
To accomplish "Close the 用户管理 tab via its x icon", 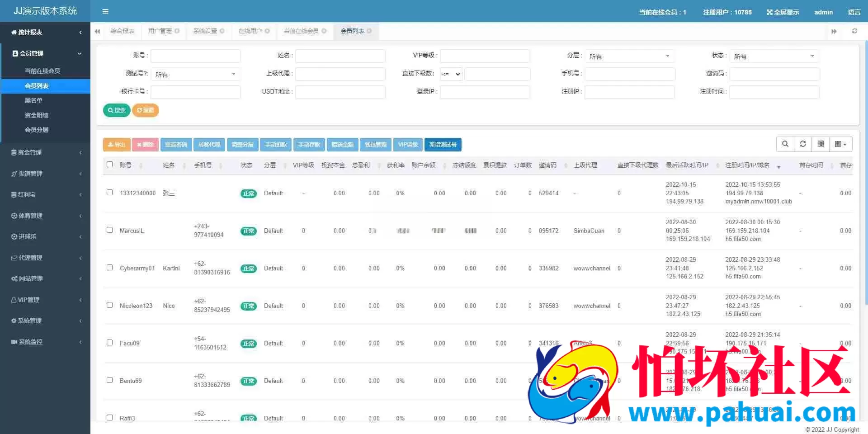I will [177, 31].
